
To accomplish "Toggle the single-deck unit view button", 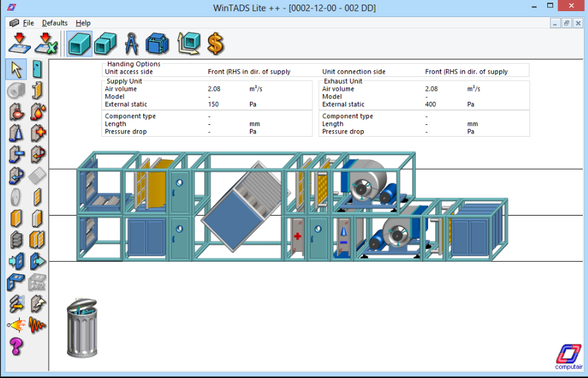I will tap(80, 44).
